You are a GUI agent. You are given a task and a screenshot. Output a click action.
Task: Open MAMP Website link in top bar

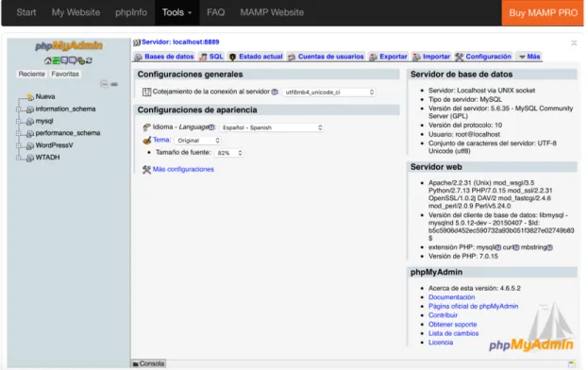[x=272, y=12]
